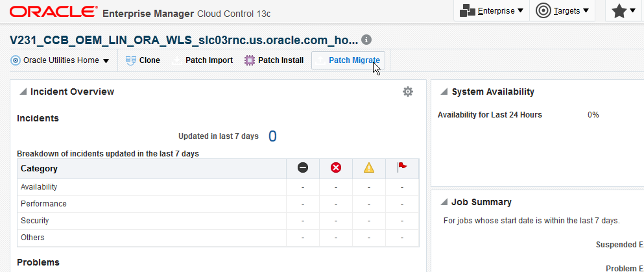Click the 0% availability value

(593, 115)
